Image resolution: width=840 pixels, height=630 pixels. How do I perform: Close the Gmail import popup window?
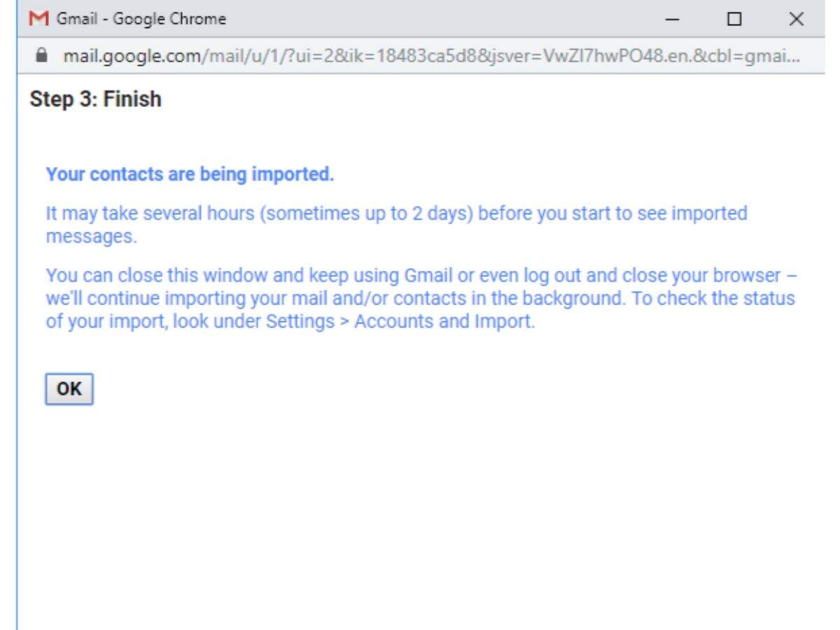pyautogui.click(x=796, y=19)
